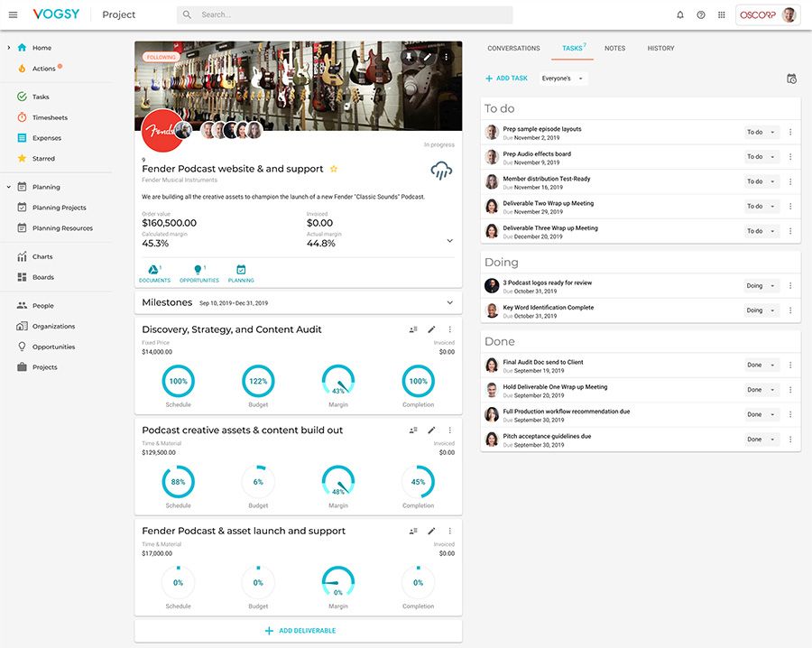
Task: Click ADD TASK
Action: pos(506,79)
